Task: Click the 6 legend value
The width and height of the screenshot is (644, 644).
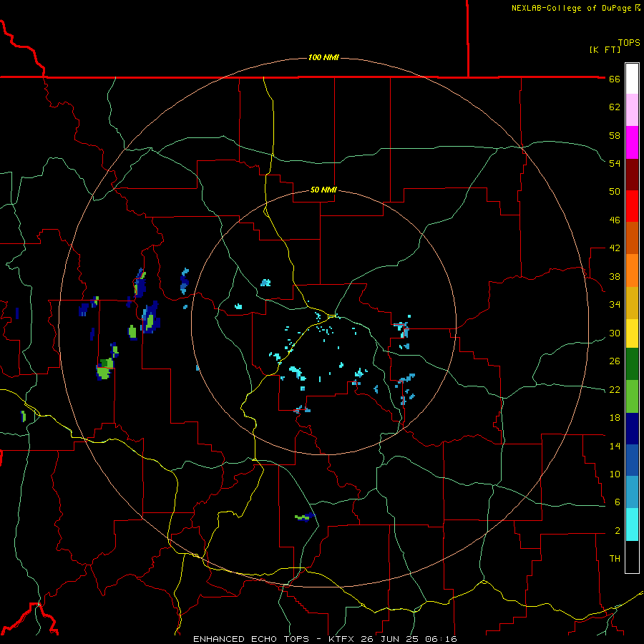Action: click(617, 502)
